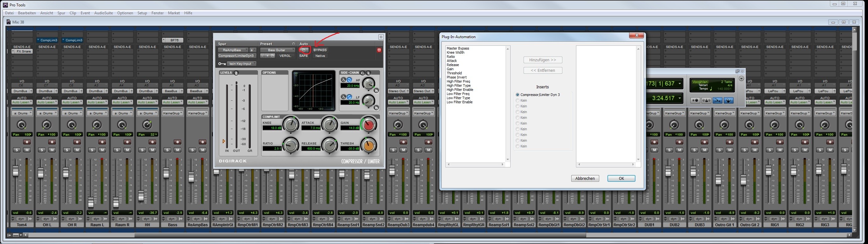Select the LF band-pass filter type icon
The width and height of the screenshot is (868, 244).
pyautogui.click(x=344, y=97)
